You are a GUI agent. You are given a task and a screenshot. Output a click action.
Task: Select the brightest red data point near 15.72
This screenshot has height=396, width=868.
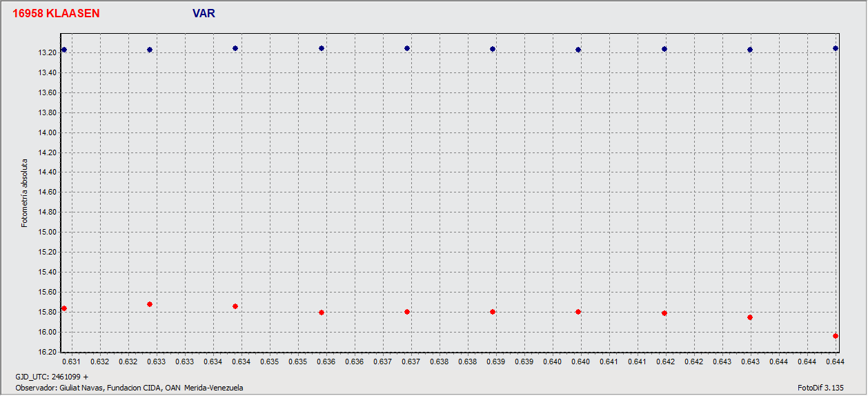tap(150, 304)
